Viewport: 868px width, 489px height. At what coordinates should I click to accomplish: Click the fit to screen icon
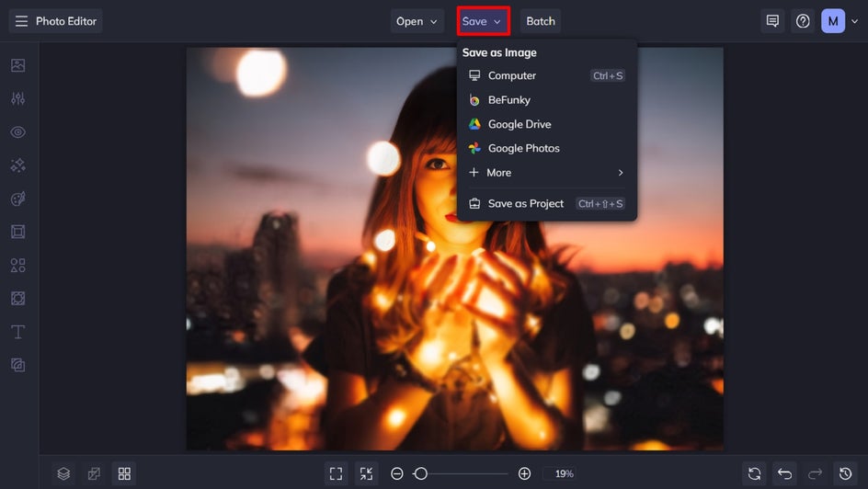coord(336,473)
